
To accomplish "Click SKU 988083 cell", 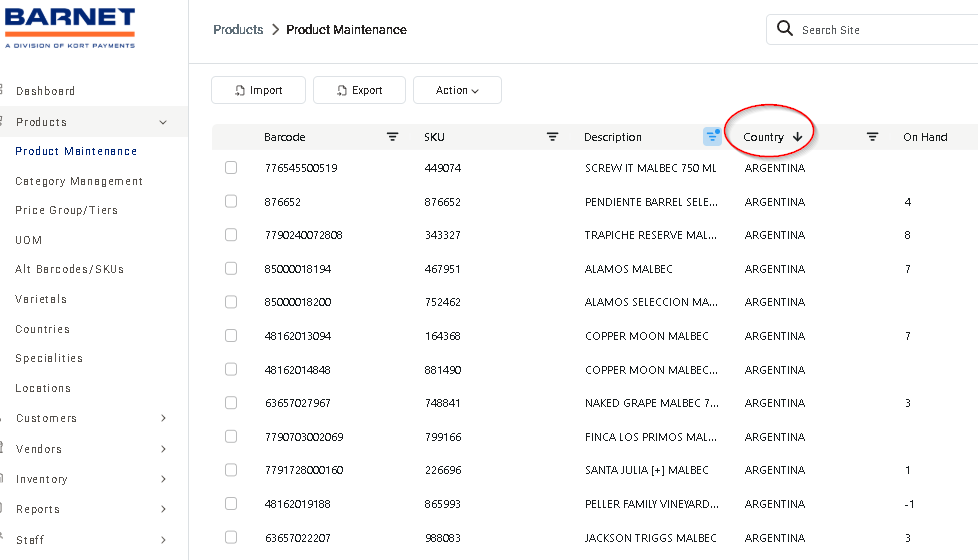I will point(442,538).
